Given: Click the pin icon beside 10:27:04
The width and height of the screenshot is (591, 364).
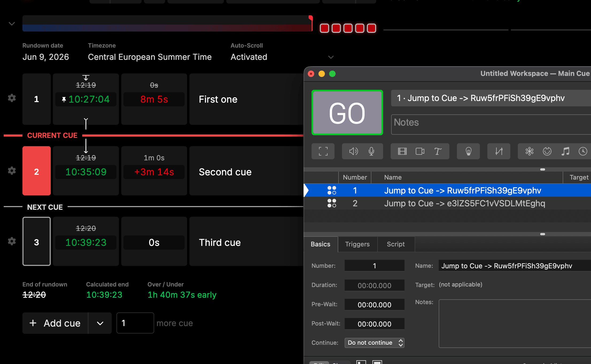Looking at the screenshot, I should (x=64, y=99).
